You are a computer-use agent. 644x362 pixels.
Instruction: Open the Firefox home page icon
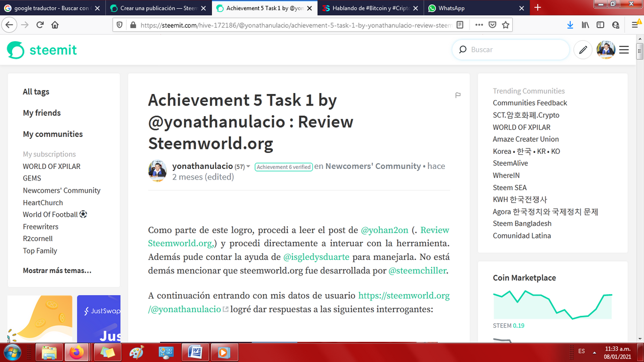pyautogui.click(x=55, y=25)
